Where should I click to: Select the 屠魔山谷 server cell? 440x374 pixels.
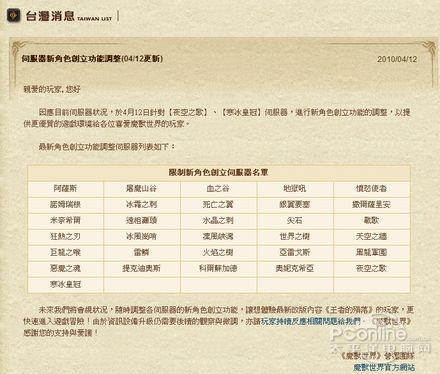141,189
